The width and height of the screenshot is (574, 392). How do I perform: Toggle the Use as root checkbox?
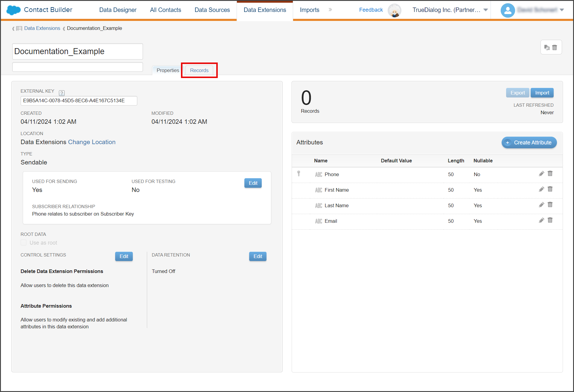(x=24, y=242)
